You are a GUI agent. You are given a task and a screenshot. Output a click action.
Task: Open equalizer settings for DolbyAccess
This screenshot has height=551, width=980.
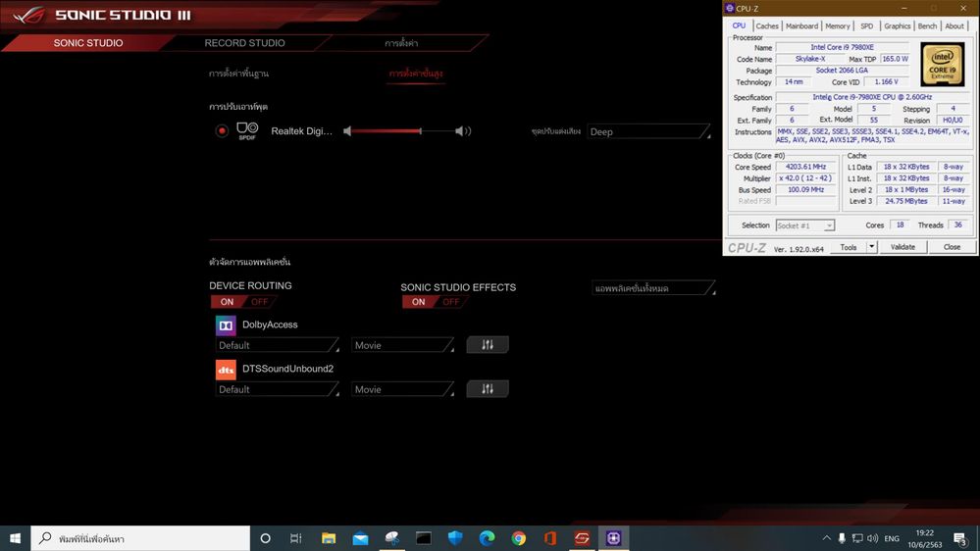488,345
